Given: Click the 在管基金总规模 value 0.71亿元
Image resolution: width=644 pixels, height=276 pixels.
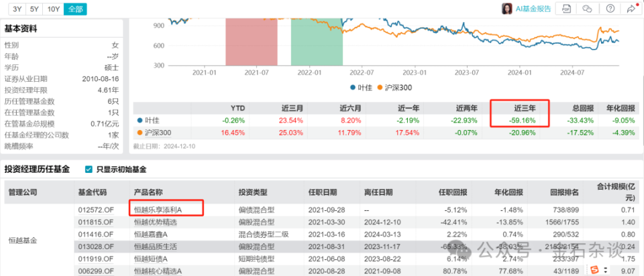Looking at the screenshot, I should pos(105,123).
